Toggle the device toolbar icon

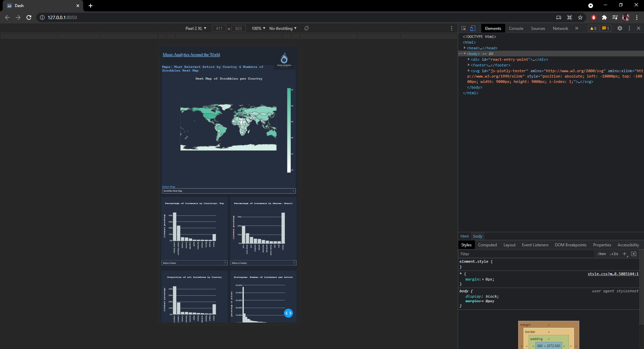pyautogui.click(x=473, y=28)
